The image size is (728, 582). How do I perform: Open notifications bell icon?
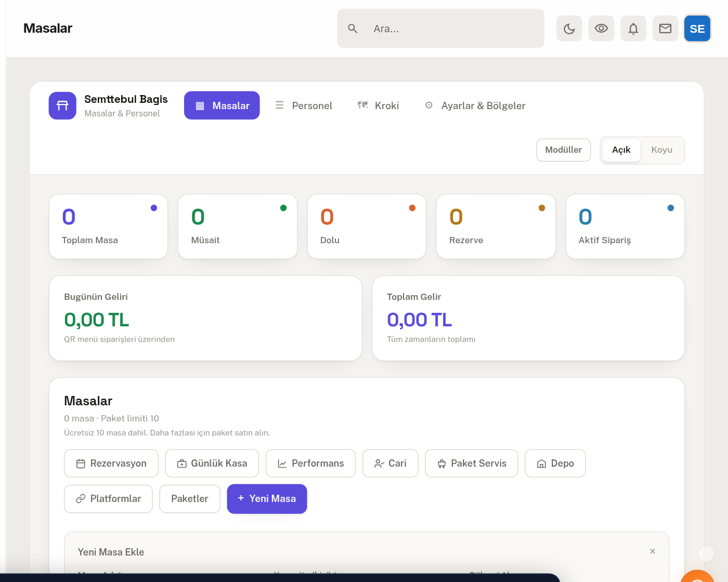(633, 29)
